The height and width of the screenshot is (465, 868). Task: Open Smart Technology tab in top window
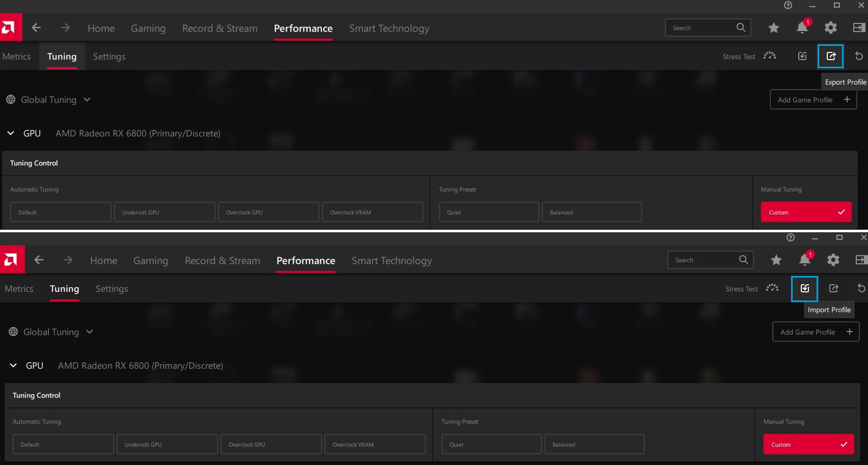(389, 28)
